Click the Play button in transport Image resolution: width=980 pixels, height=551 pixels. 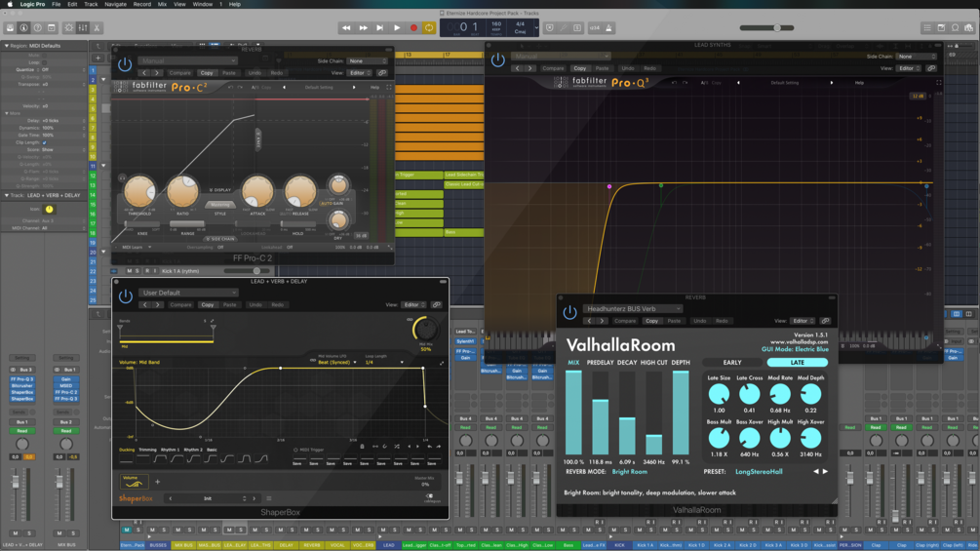click(397, 27)
